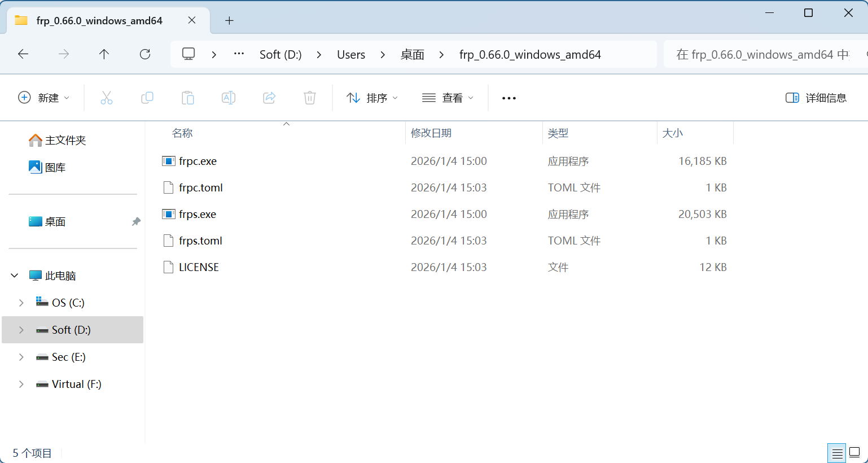Refresh the current folder view

pyautogui.click(x=145, y=54)
